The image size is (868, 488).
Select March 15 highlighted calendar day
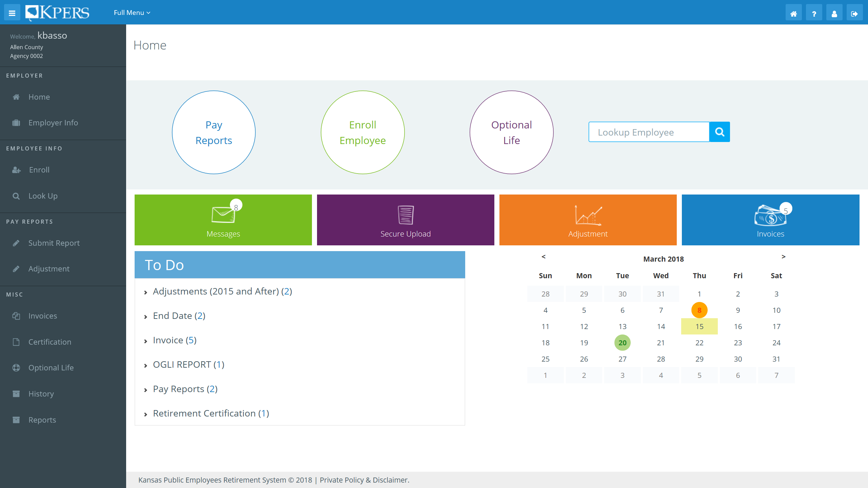(699, 326)
